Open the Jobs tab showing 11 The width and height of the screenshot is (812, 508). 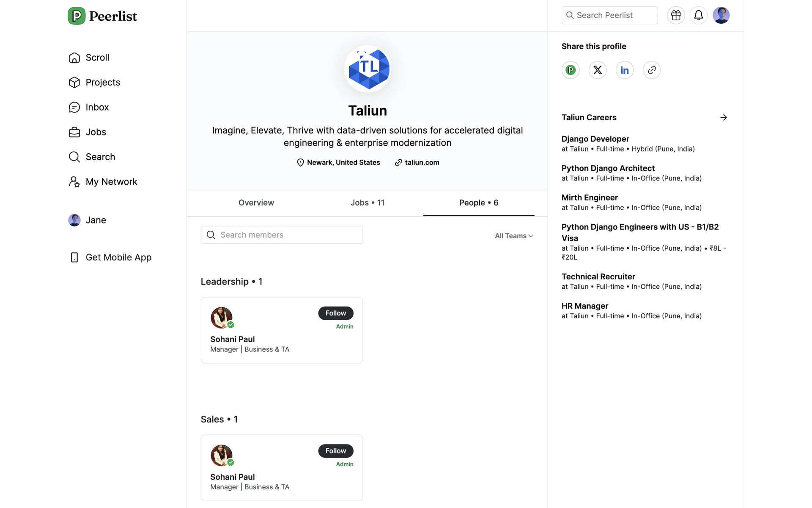(x=368, y=203)
